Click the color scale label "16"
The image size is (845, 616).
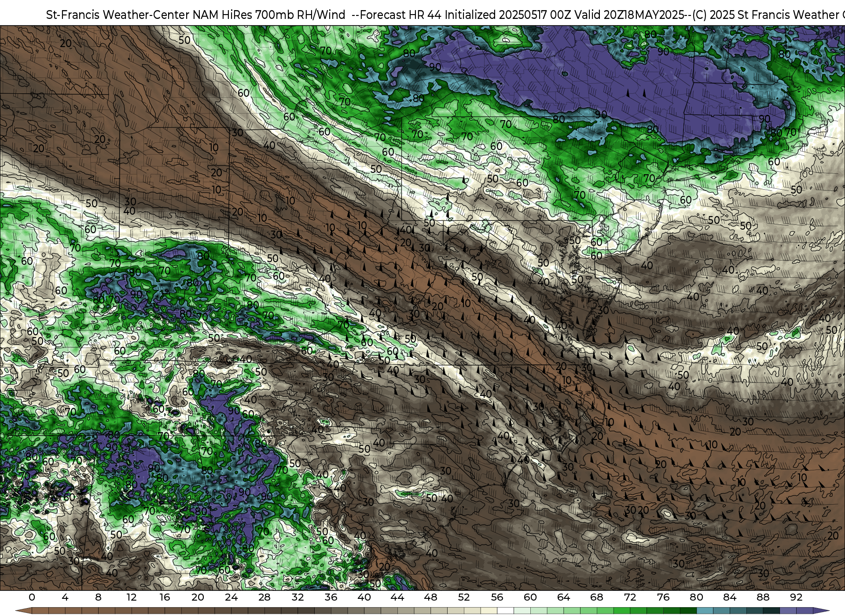pos(165,597)
